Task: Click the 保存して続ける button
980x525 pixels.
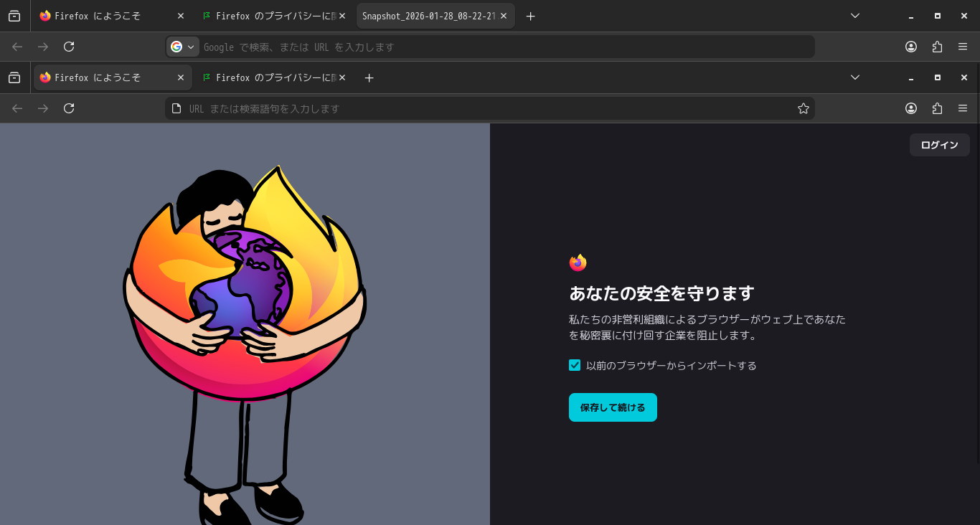Action: pyautogui.click(x=613, y=407)
